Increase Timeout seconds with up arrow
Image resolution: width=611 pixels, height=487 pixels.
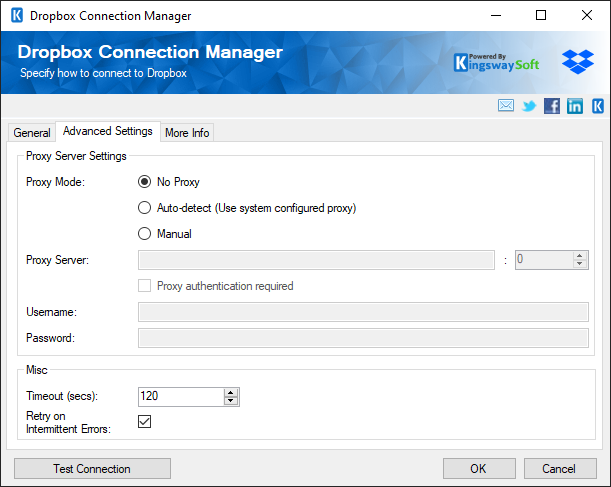coord(231,393)
